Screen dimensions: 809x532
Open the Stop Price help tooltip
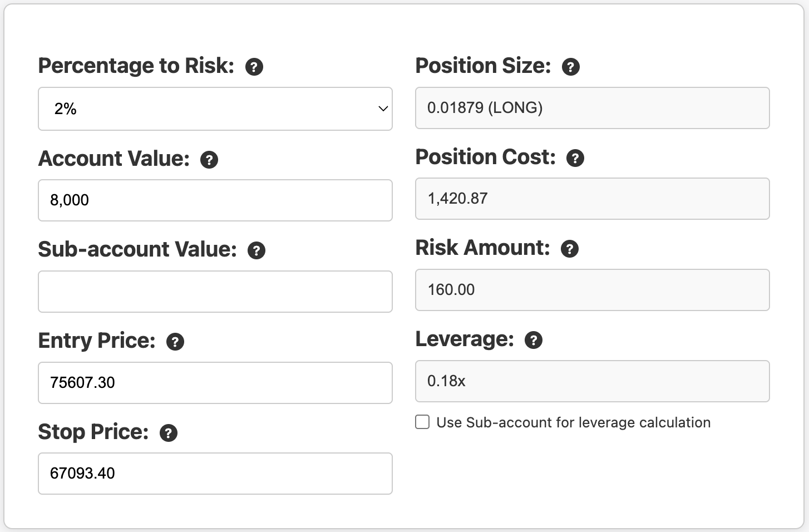[x=169, y=433]
